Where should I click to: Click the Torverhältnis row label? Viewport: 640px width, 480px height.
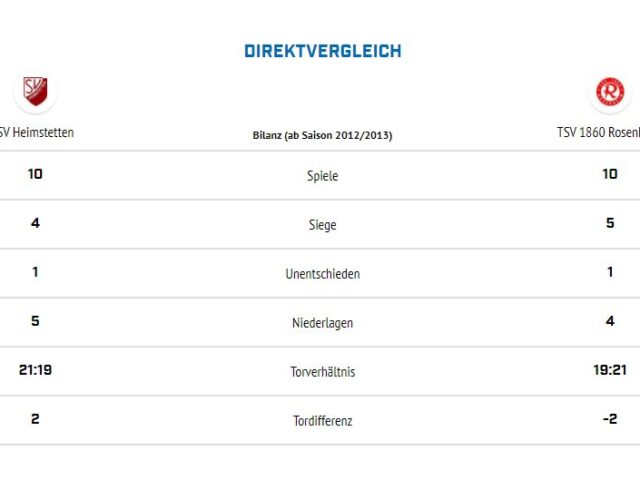(x=322, y=372)
